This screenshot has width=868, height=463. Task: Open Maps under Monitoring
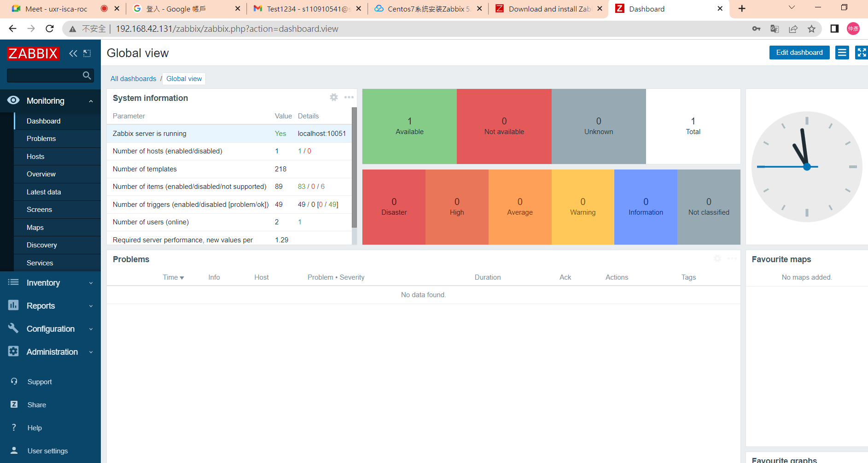point(57,228)
